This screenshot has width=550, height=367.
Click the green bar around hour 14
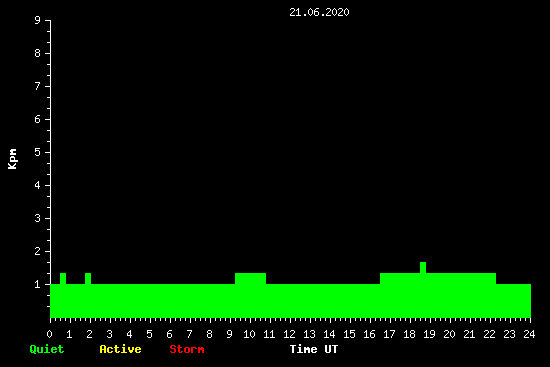pos(330,301)
